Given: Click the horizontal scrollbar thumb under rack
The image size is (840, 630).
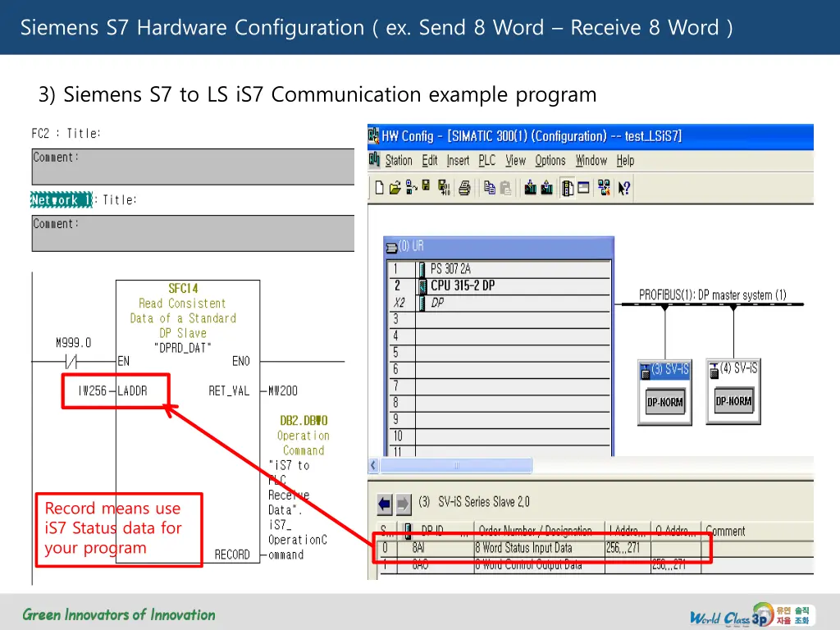Looking at the screenshot, I should coord(456,465).
